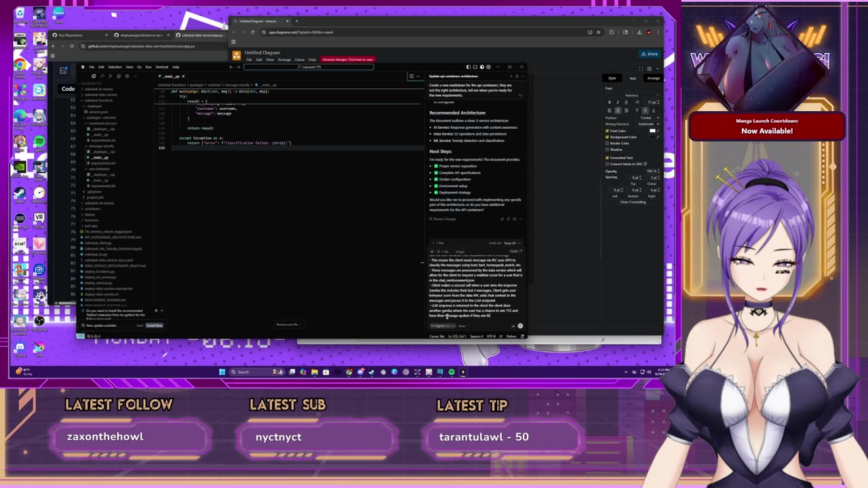The height and width of the screenshot is (488, 868).
Task: Expand the containers folder in explorer
Action: coord(92,209)
